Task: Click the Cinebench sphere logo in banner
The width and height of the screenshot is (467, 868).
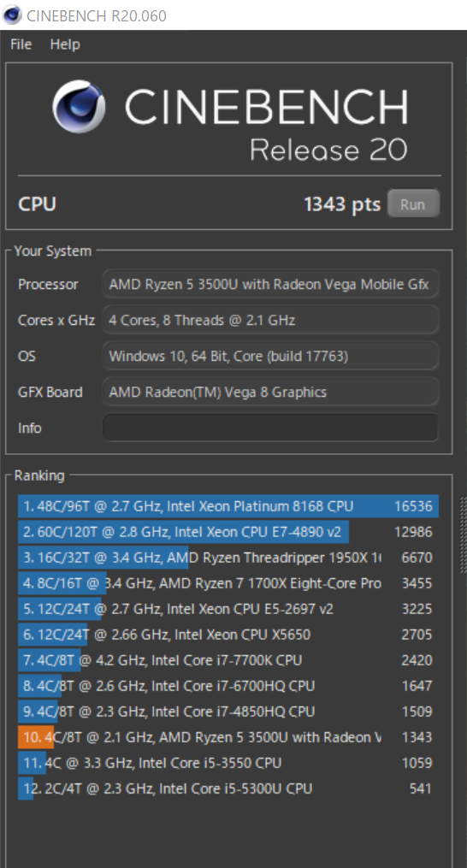Action: (79, 107)
